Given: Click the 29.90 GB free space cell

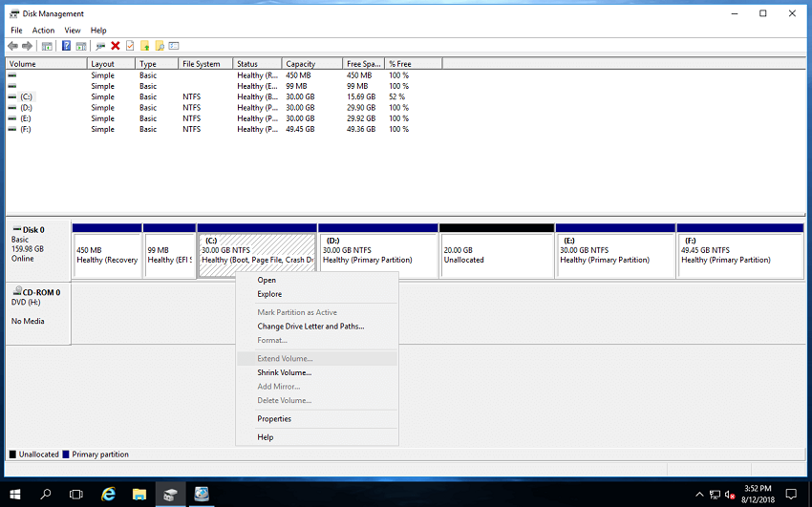Looking at the screenshot, I should tap(361, 108).
